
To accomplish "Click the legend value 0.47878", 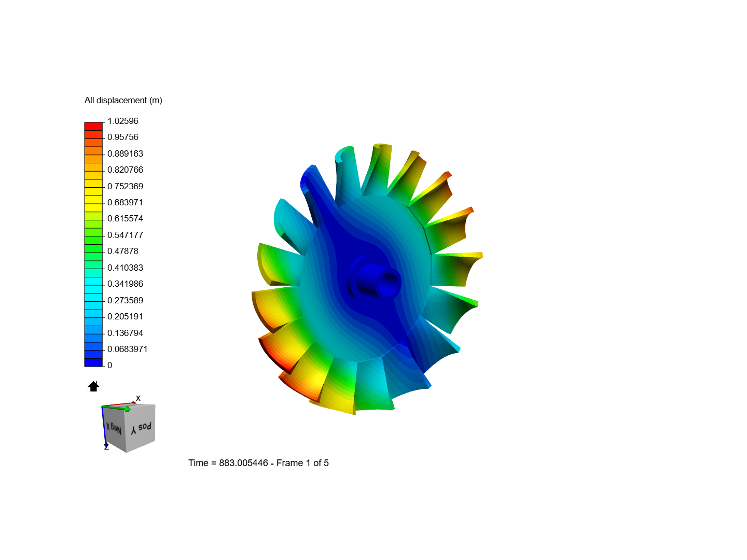I will pyautogui.click(x=123, y=251).
